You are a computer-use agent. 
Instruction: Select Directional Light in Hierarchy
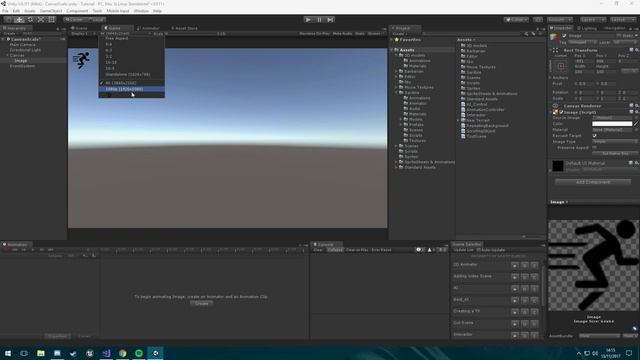25,50
